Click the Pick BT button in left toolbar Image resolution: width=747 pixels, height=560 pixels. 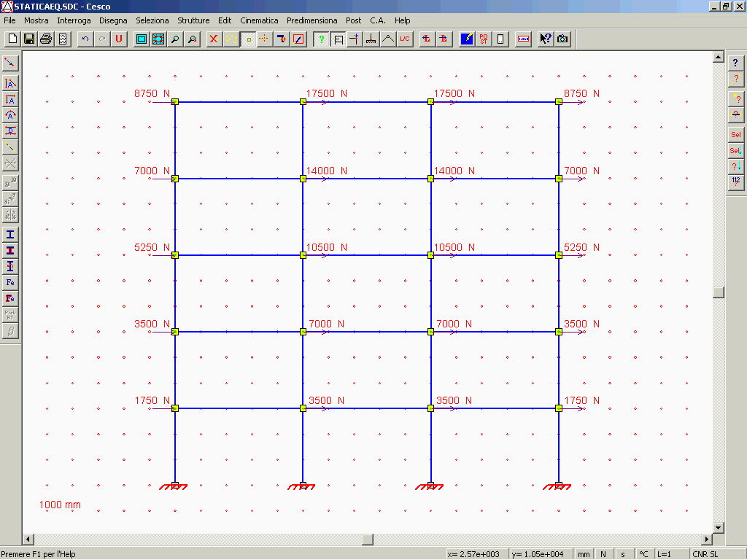[10, 315]
